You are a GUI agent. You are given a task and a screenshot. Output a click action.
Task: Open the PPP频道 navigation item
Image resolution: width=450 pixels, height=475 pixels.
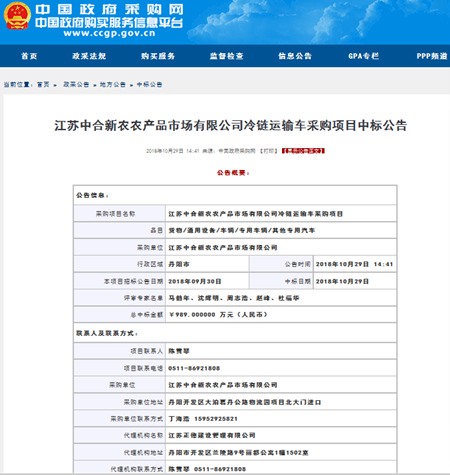[x=432, y=56]
